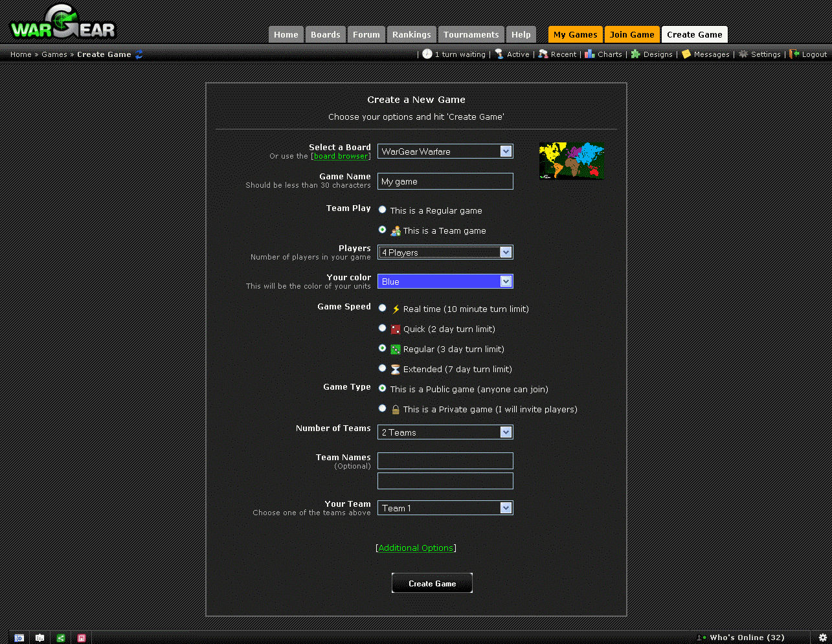Click the refresh icon beside Create Game breadcrumb
Viewport: 832px width, 644px height.
tap(139, 54)
